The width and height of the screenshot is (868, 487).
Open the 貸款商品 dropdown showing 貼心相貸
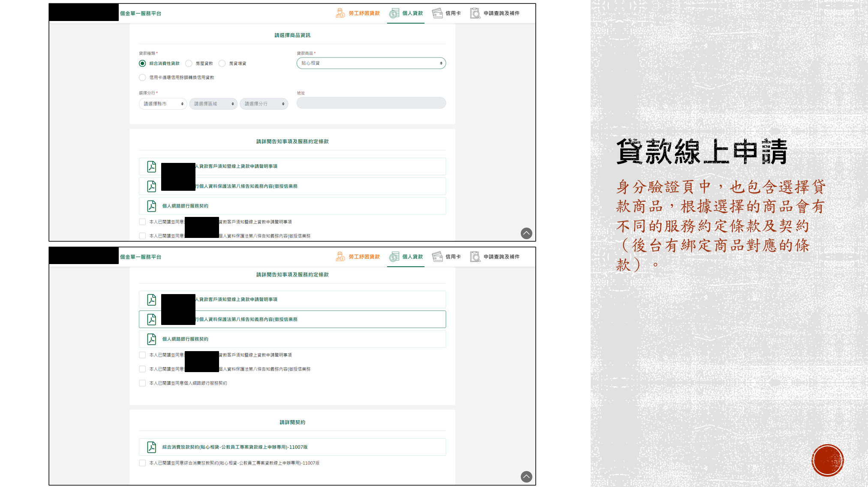tap(371, 63)
